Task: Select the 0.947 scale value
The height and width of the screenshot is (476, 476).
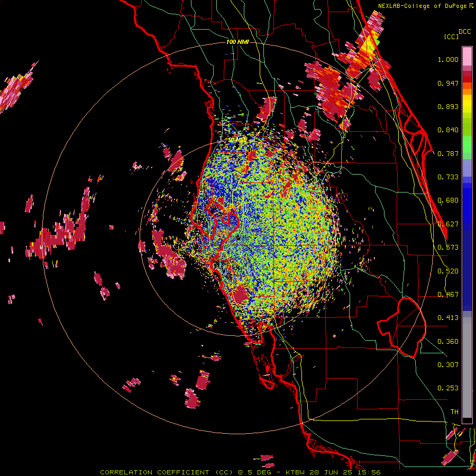Action: pos(448,83)
